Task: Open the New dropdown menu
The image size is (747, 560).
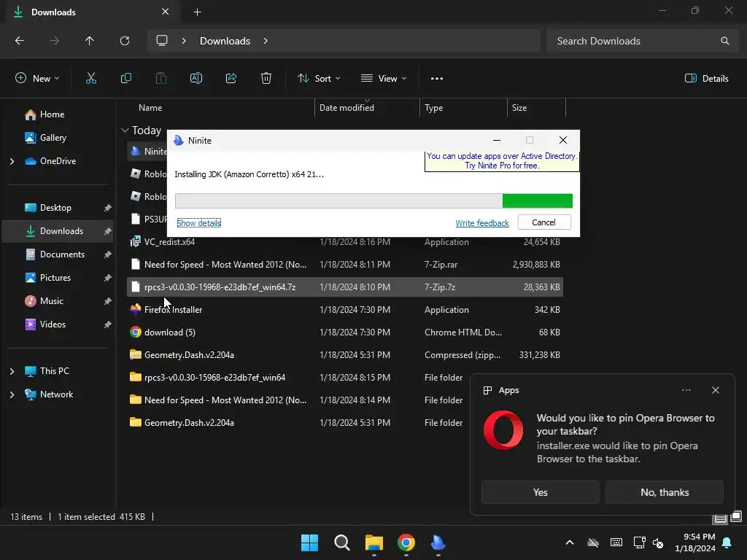Action: pos(37,79)
